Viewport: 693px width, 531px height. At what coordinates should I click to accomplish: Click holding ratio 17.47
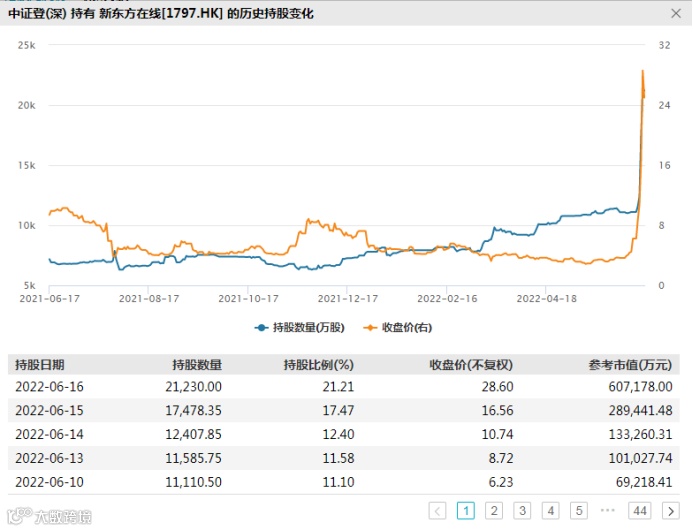(338, 411)
